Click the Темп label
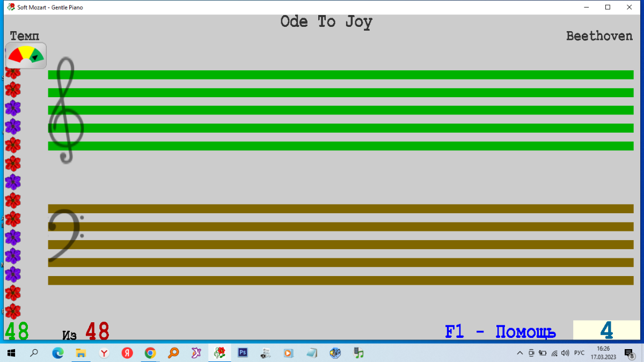Screen dimensions: 644x362 point(24,36)
